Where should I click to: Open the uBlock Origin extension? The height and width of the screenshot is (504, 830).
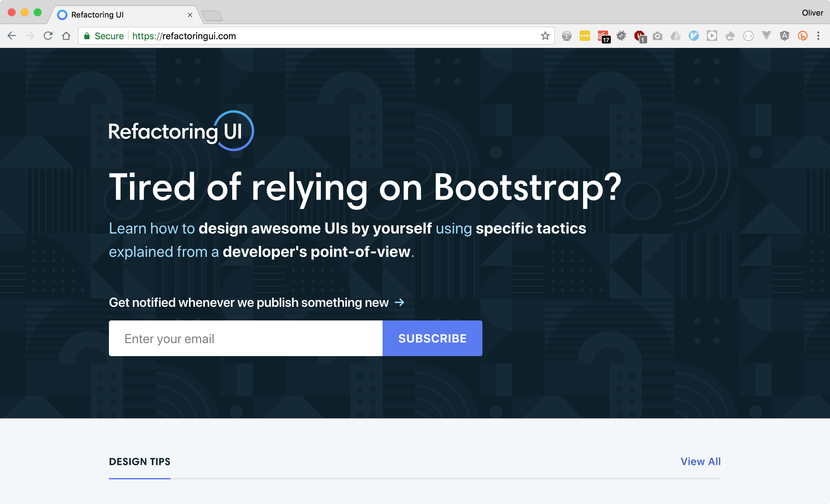[639, 36]
